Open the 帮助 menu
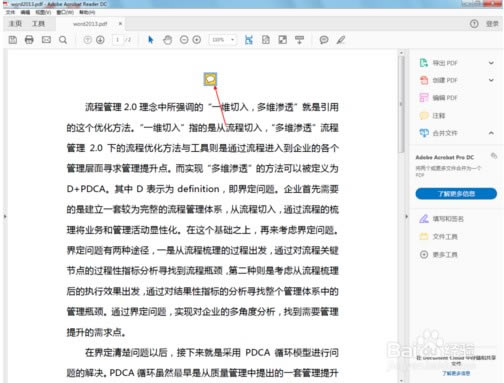504x383 pixels. coord(87,12)
